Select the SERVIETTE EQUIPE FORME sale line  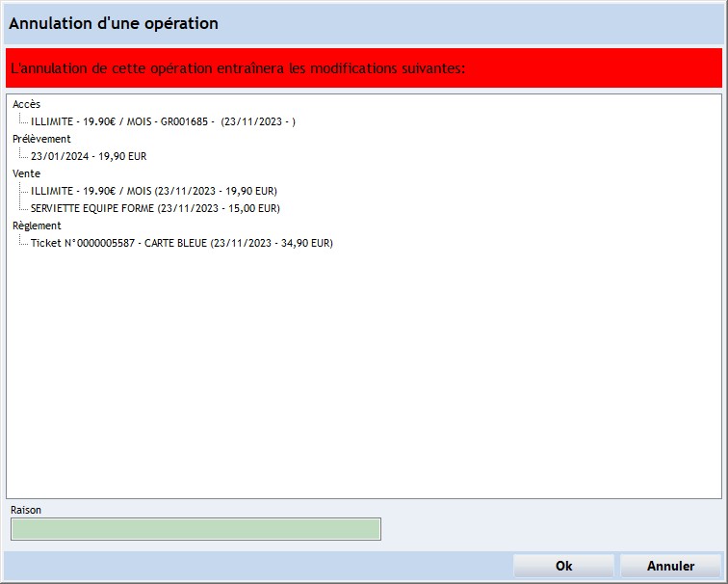(155, 208)
